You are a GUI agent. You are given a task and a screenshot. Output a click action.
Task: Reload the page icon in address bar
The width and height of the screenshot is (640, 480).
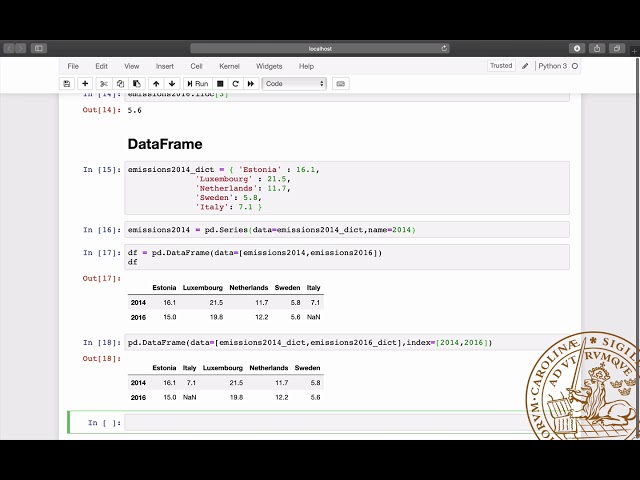click(444, 49)
